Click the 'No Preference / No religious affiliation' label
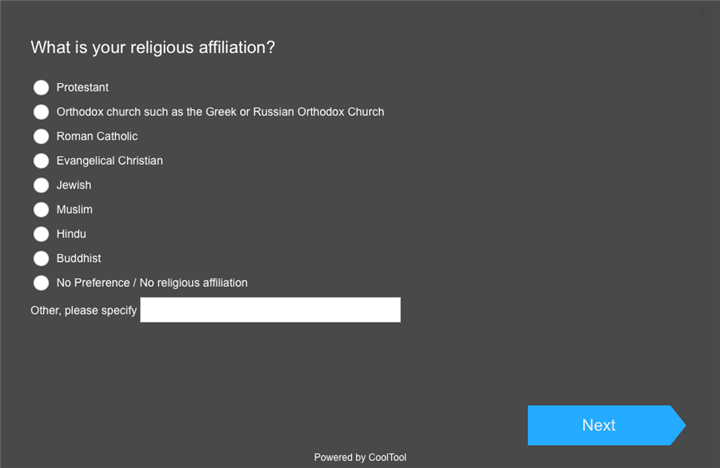Screen dimensions: 720x468 pyautogui.click(x=152, y=283)
